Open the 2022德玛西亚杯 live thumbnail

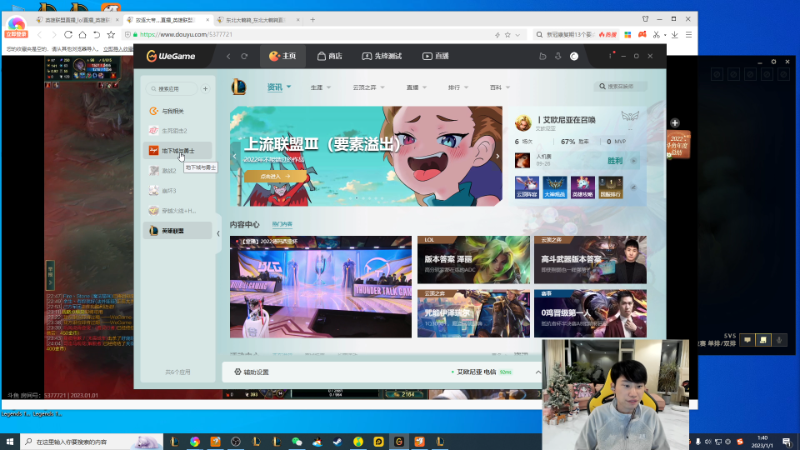pyautogui.click(x=320, y=287)
